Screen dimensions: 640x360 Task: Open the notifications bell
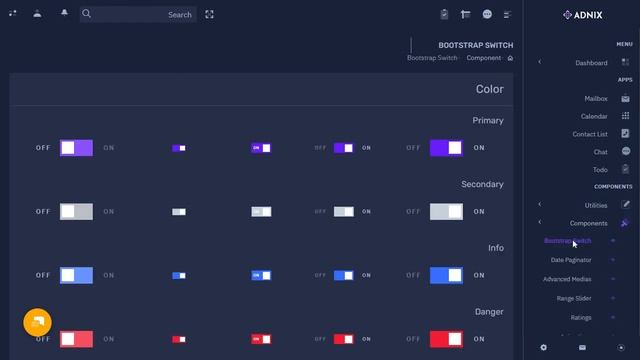tap(64, 13)
